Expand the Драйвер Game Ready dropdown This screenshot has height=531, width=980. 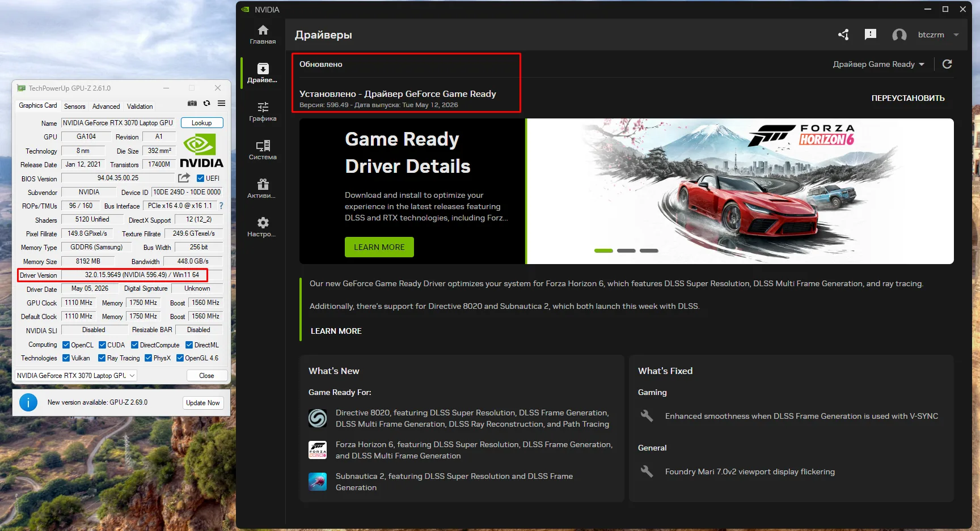878,64
